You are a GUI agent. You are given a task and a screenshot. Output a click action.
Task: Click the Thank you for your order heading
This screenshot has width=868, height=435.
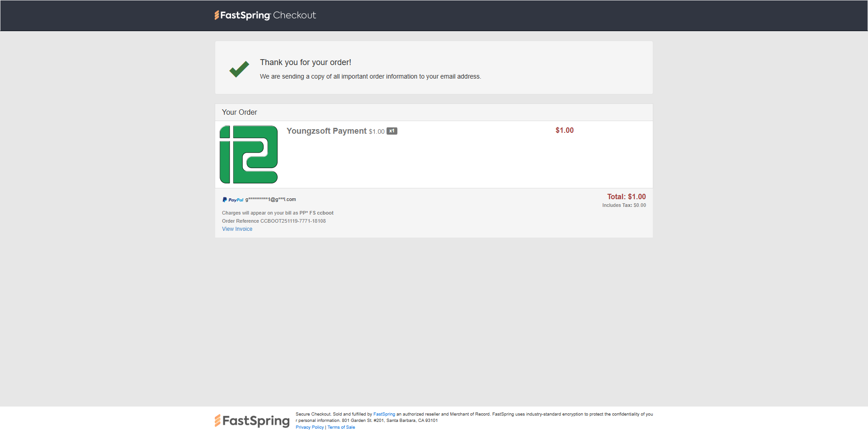(305, 62)
